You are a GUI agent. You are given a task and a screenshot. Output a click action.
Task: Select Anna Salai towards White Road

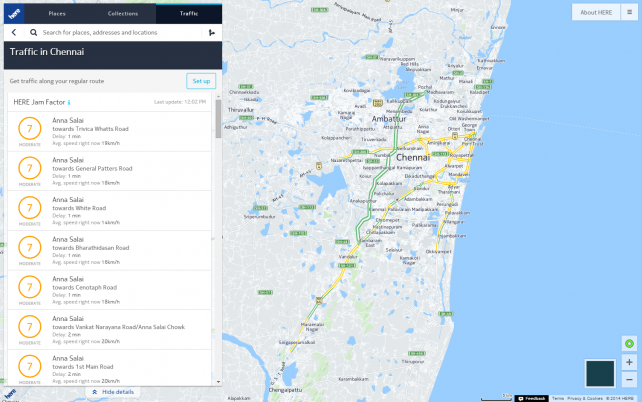tap(109, 210)
